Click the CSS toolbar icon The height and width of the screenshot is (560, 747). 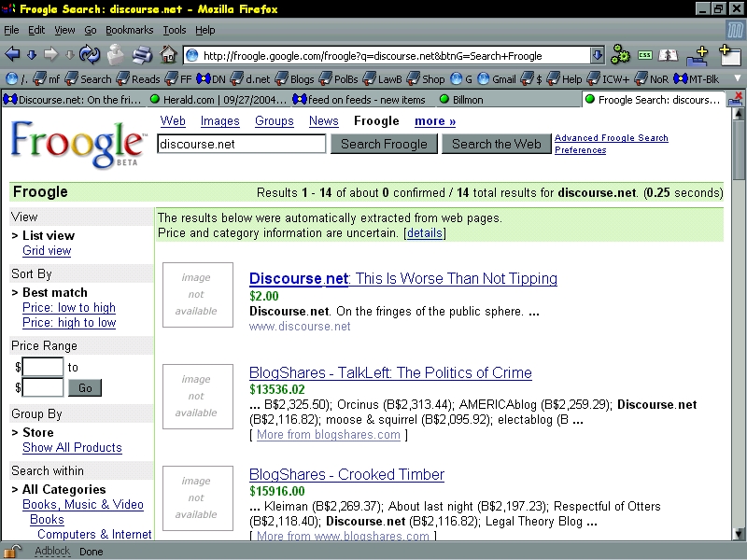pos(645,55)
